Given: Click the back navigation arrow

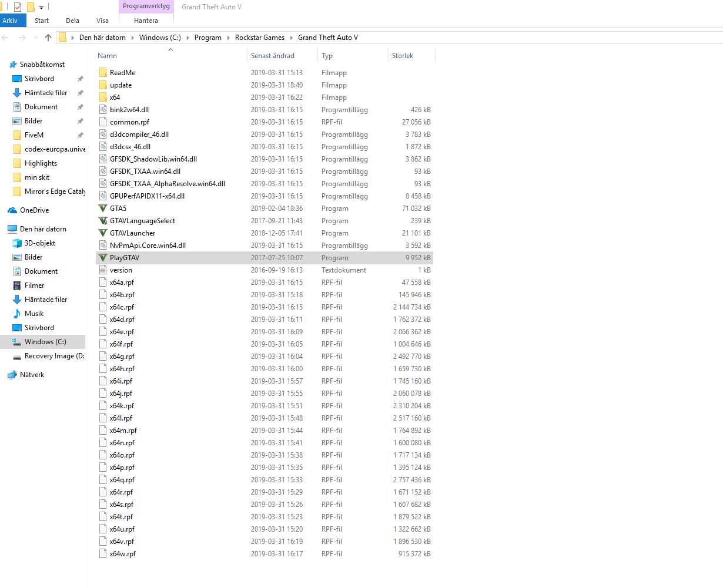Looking at the screenshot, I should click(6, 38).
